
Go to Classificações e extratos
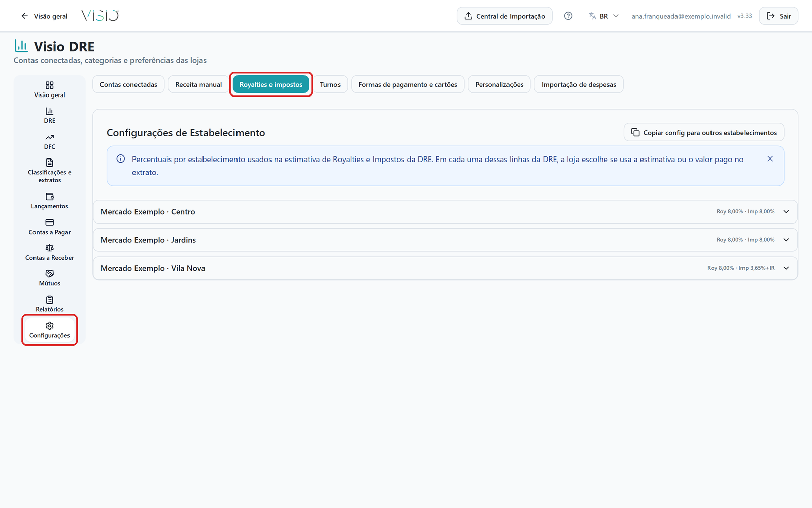click(49, 171)
